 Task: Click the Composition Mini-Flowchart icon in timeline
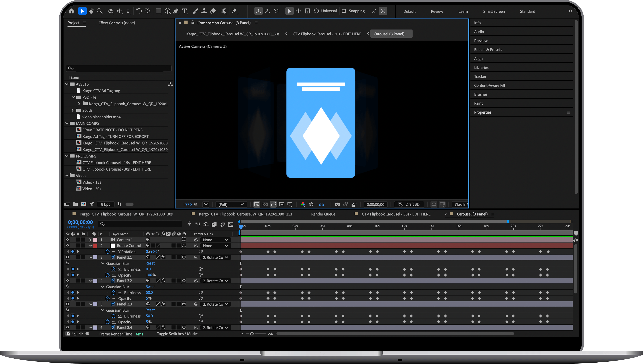coord(197,224)
